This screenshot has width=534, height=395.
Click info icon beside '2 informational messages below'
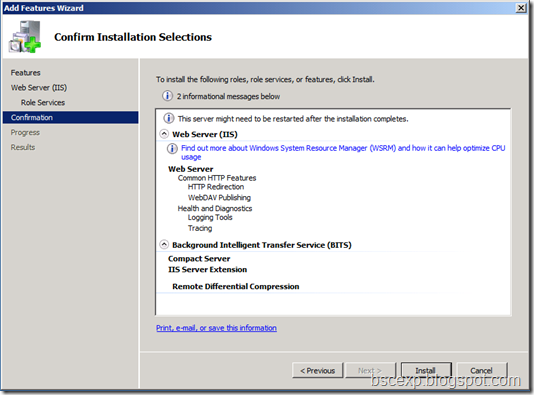pos(167,96)
